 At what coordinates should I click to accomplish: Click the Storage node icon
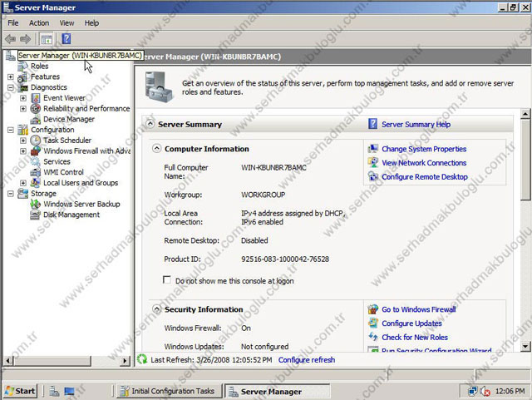tap(22, 194)
